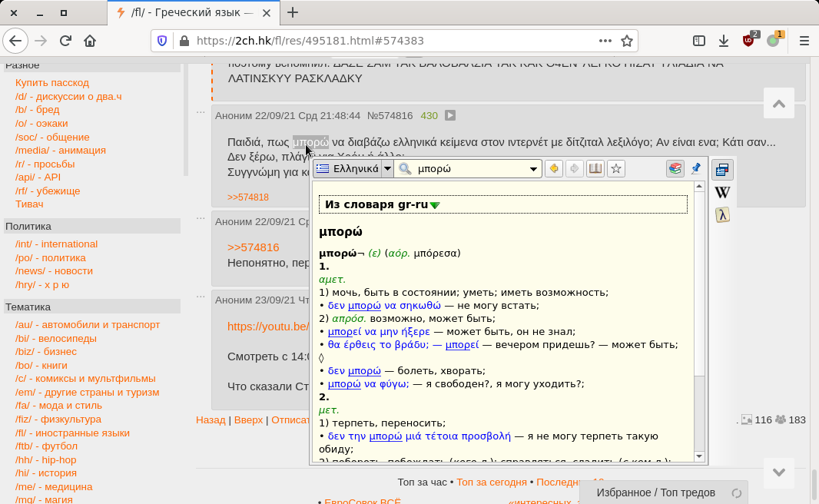Expand the word search history dropdown

533,169
